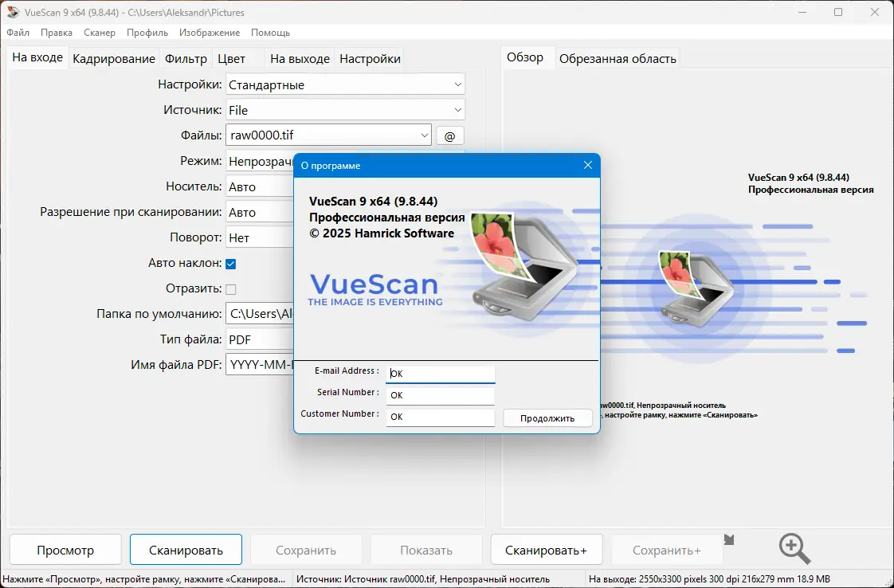Click the Сканировать button
The height and width of the screenshot is (588, 894).
(186, 550)
